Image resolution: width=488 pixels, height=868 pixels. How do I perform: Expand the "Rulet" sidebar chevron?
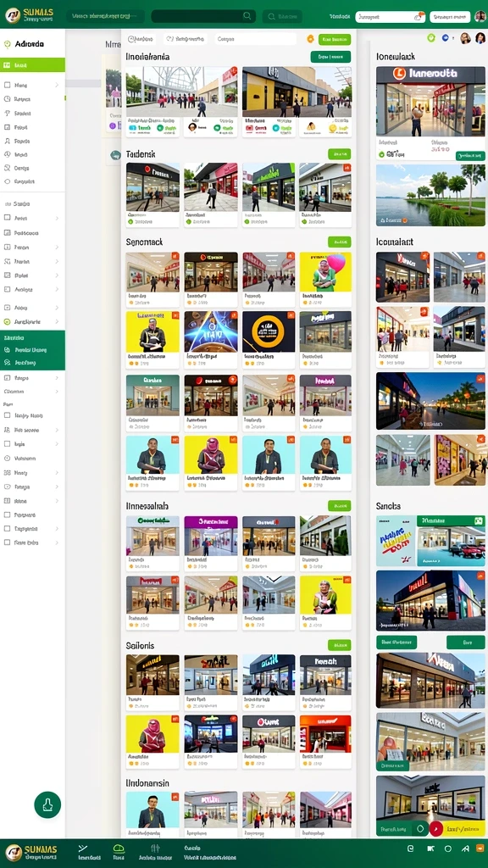pyautogui.click(x=57, y=275)
